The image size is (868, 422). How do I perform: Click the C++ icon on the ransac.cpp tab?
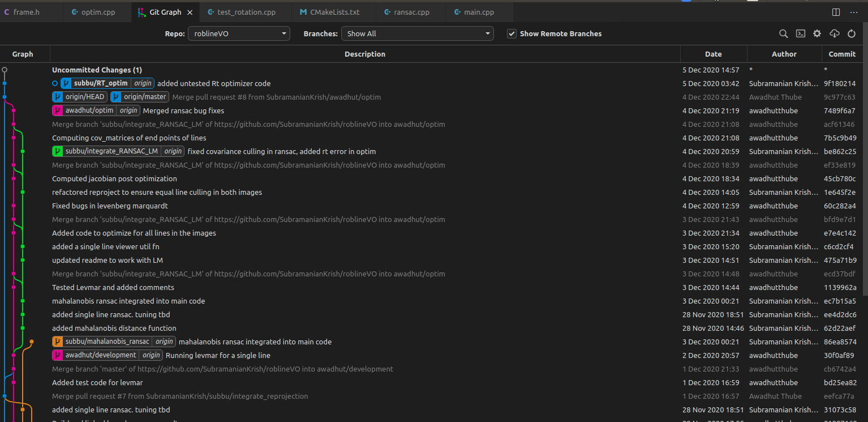coord(386,12)
